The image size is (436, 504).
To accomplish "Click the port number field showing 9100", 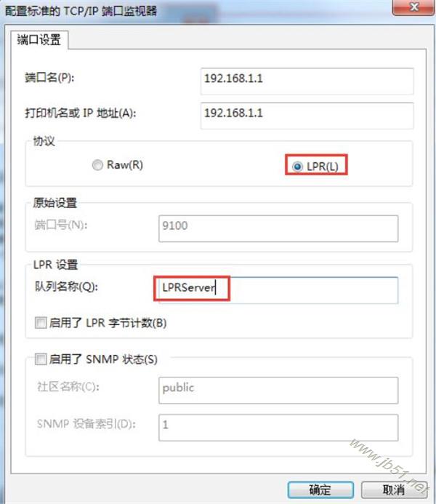I will coord(278,228).
